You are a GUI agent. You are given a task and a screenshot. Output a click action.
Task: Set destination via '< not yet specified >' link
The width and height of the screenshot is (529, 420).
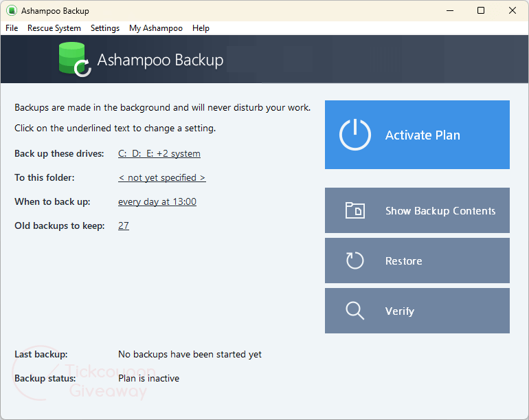162,177
